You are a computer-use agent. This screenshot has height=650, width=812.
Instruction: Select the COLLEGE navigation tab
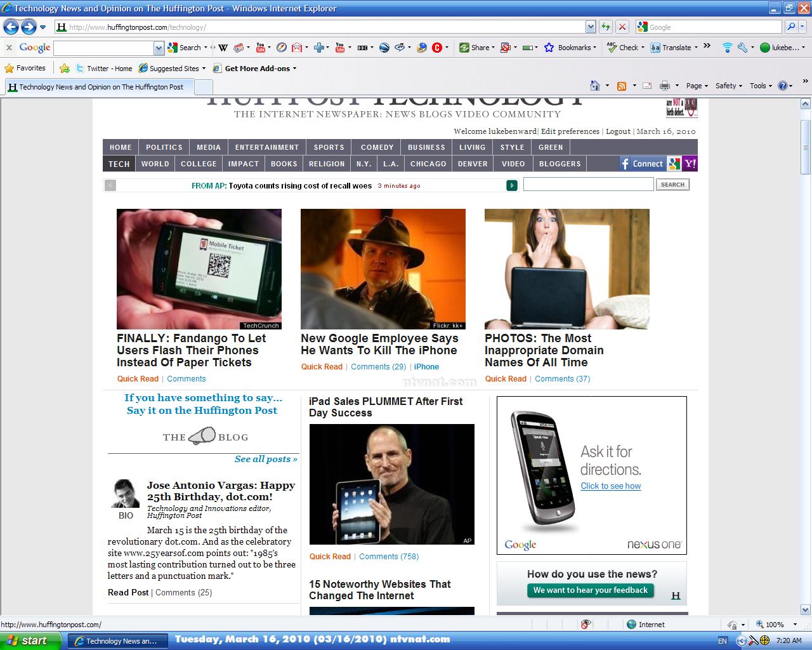tap(199, 164)
